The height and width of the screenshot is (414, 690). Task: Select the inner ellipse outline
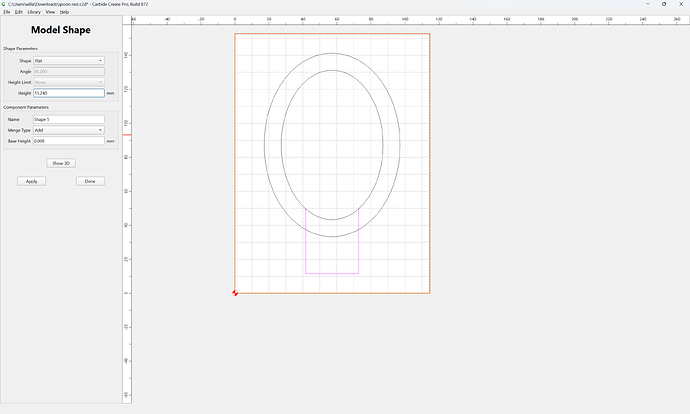[x=332, y=70]
